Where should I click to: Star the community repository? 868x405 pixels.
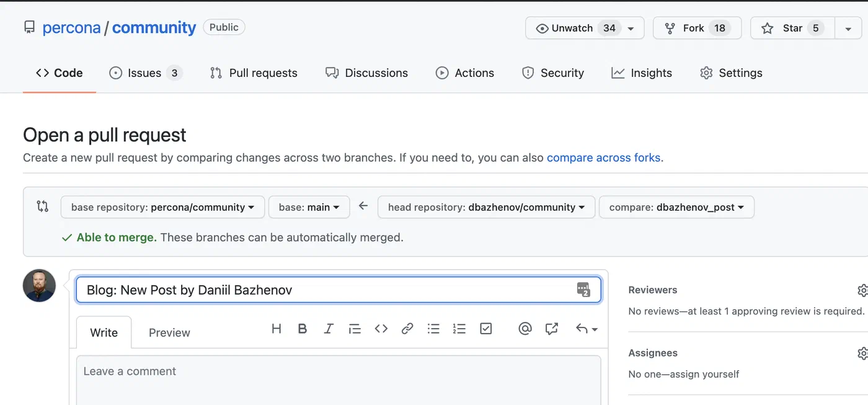point(792,28)
